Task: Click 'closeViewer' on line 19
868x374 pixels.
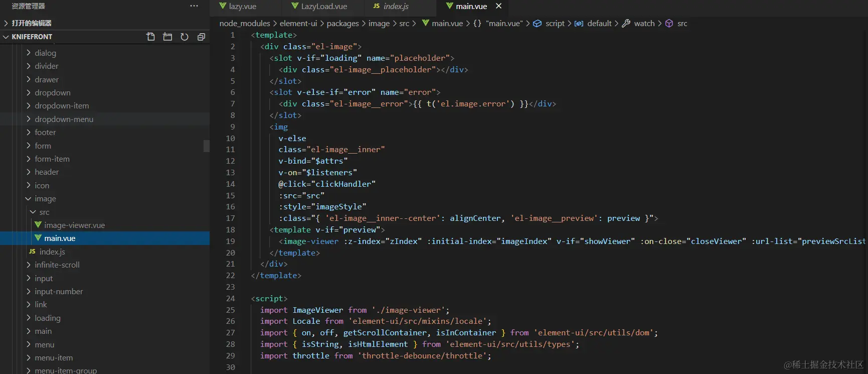Action: click(716, 241)
